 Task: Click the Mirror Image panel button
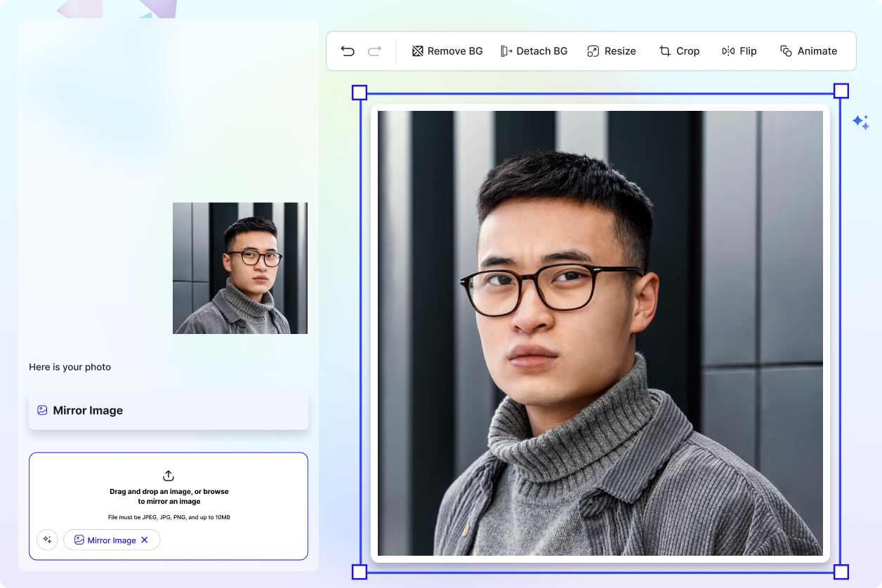169,410
